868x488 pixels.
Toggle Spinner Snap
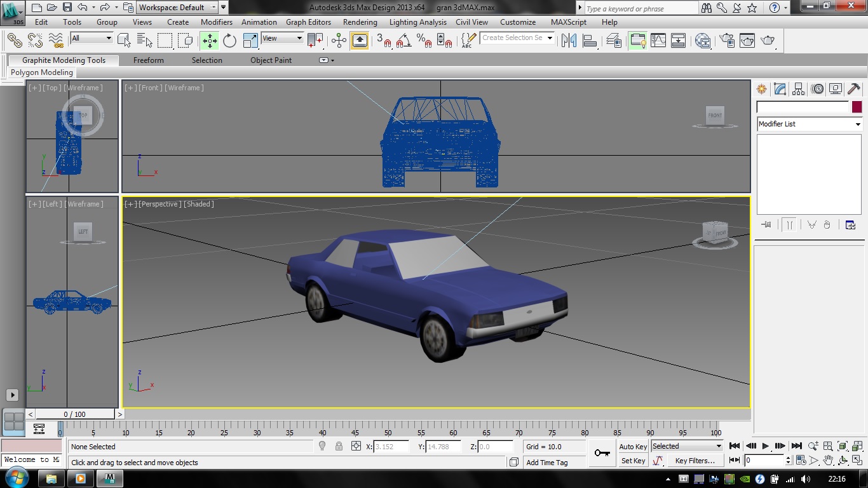[444, 40]
